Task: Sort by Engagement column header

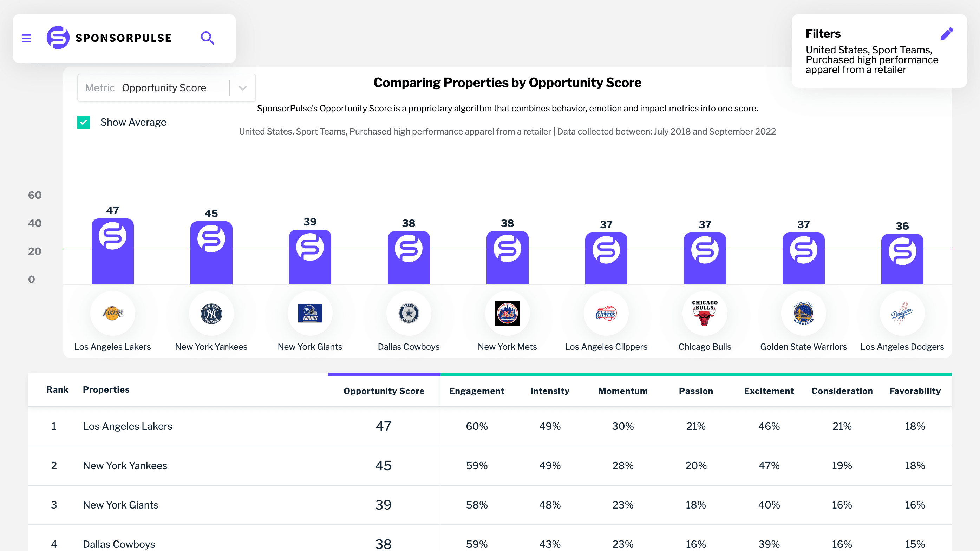Action: [x=476, y=391]
